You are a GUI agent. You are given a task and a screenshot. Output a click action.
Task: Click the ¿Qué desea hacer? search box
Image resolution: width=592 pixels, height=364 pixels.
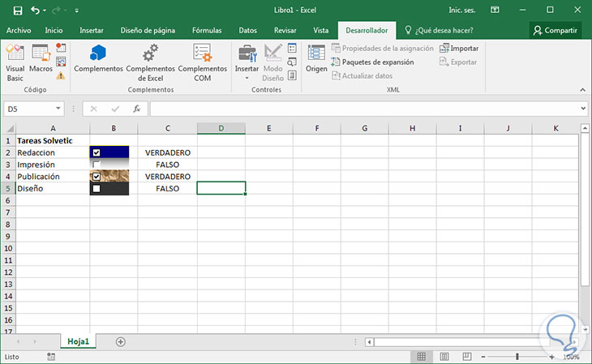point(440,30)
